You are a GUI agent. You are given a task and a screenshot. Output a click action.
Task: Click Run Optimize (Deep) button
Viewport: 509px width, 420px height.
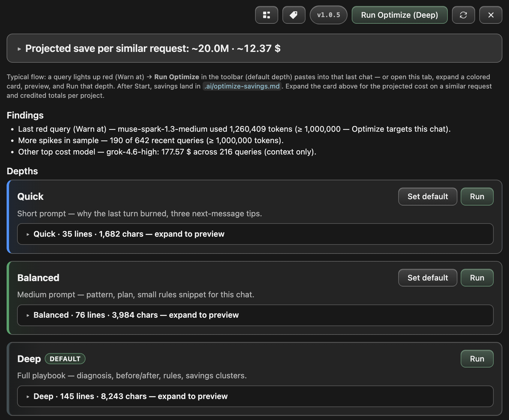399,15
